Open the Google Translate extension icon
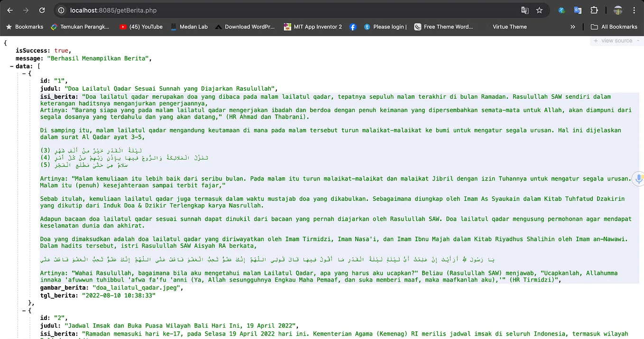 tap(578, 10)
